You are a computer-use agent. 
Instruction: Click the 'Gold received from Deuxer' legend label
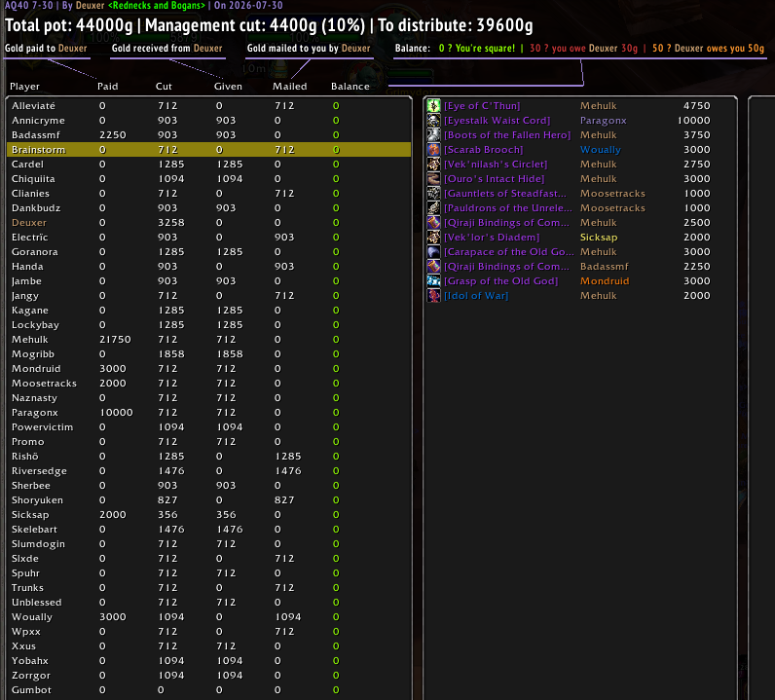coord(166,48)
